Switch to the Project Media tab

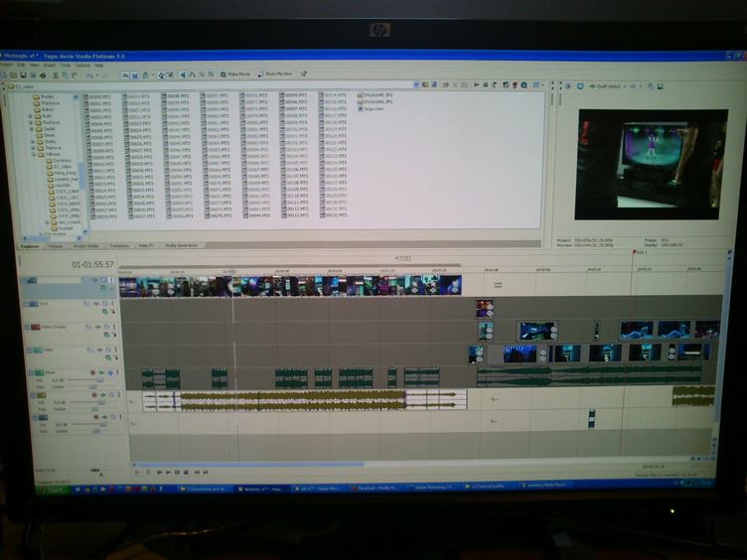(x=86, y=245)
